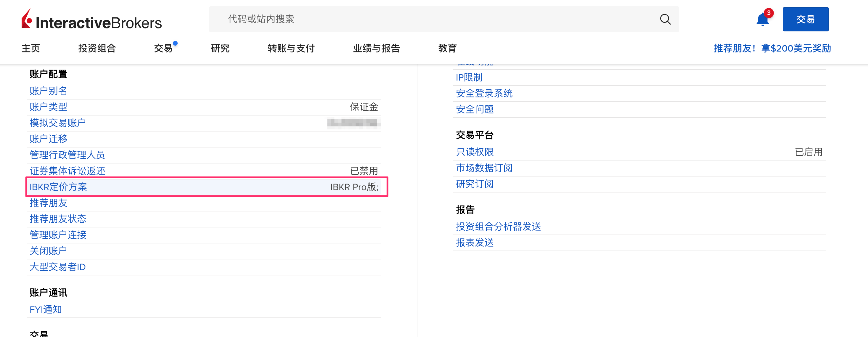Click the Interactive Brokers logo
Viewport: 868px width, 337px height.
pyautogui.click(x=92, y=20)
